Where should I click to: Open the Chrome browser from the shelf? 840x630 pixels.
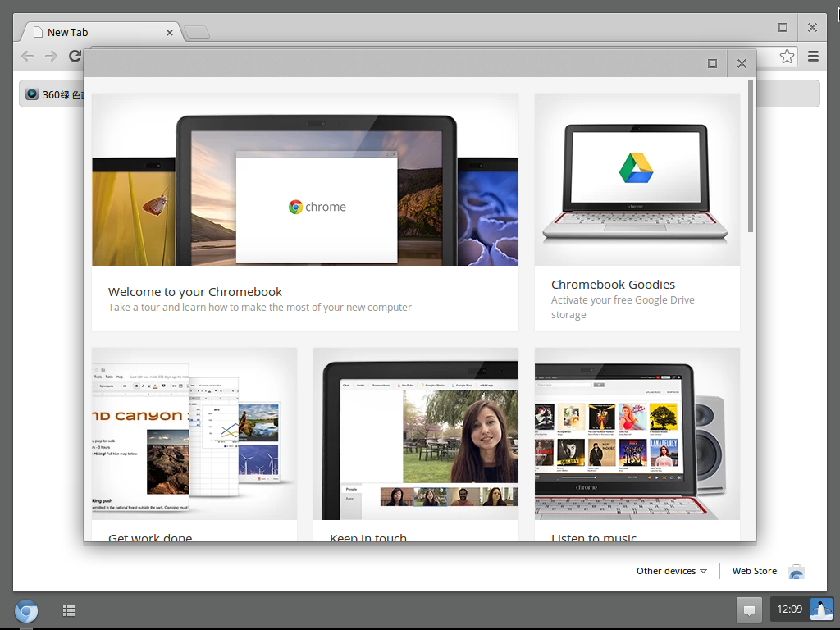point(26,610)
